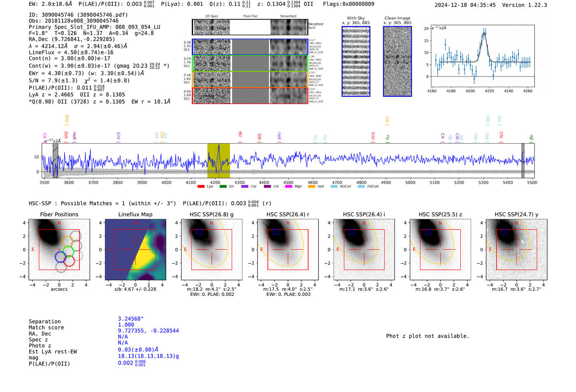Click the hatched gray region near 3550 Å
This screenshot has width=576, height=392.
tap(56, 160)
